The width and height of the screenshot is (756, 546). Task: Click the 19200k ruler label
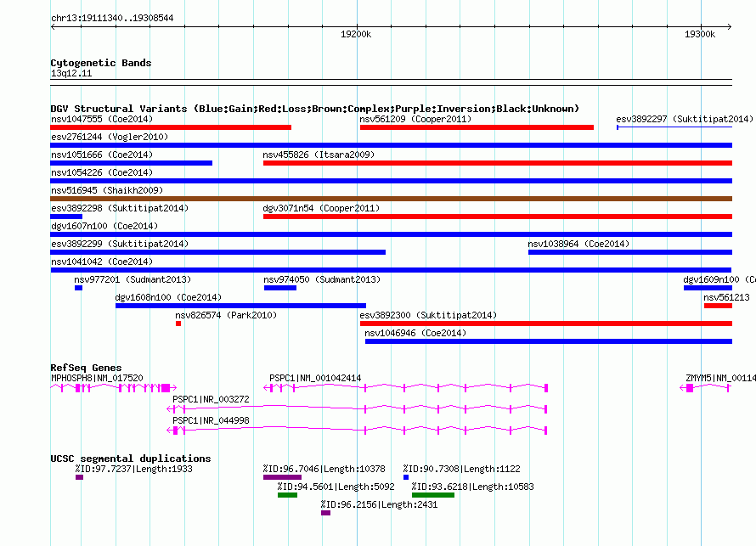point(356,34)
